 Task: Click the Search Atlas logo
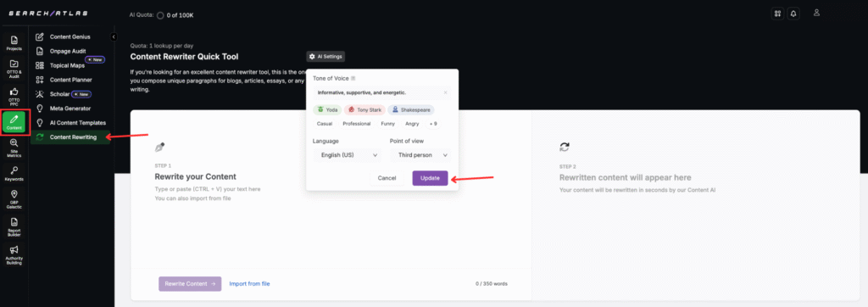tap(47, 14)
